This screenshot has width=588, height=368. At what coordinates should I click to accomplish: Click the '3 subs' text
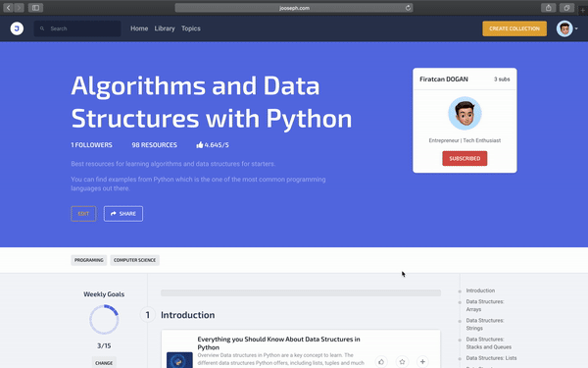pyautogui.click(x=502, y=79)
